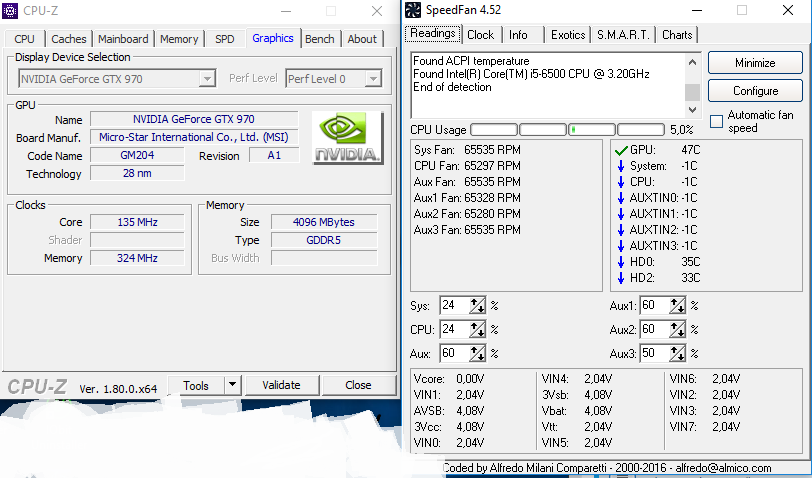812x478 pixels.
Task: Click the Core clock 135 MHz value
Action: pyautogui.click(x=137, y=222)
